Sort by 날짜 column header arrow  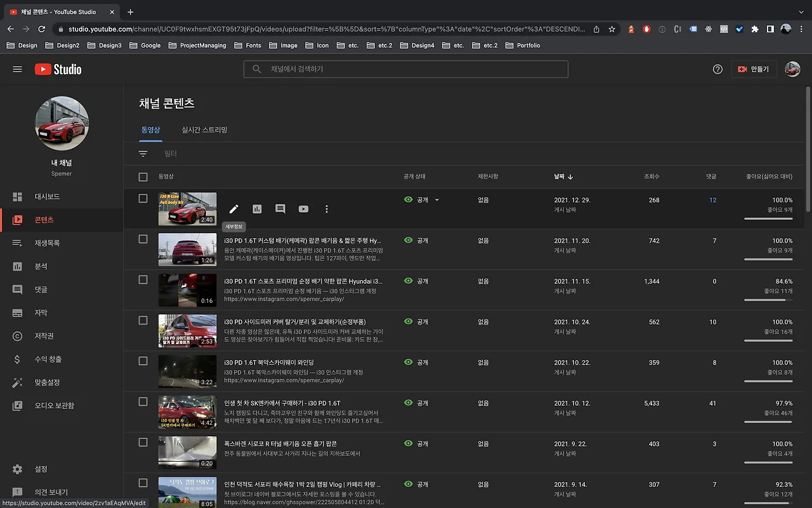pos(570,177)
